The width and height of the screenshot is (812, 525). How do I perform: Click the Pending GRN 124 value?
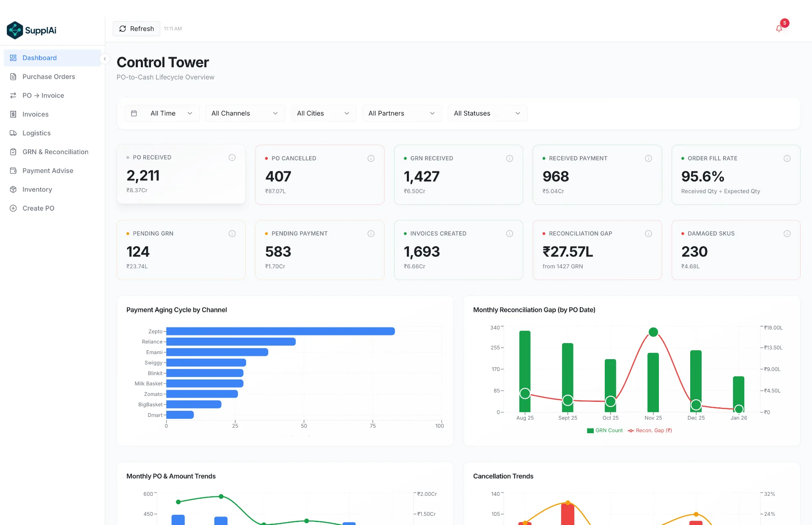(x=138, y=252)
